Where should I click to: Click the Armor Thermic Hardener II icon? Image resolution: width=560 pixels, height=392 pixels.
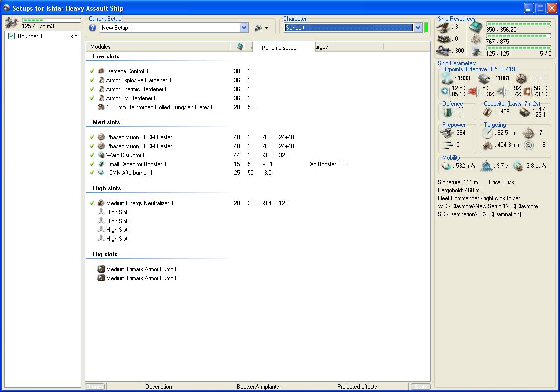tap(101, 89)
